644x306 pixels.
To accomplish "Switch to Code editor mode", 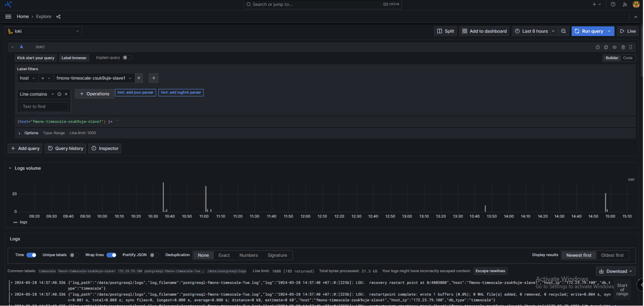I will point(628,58).
